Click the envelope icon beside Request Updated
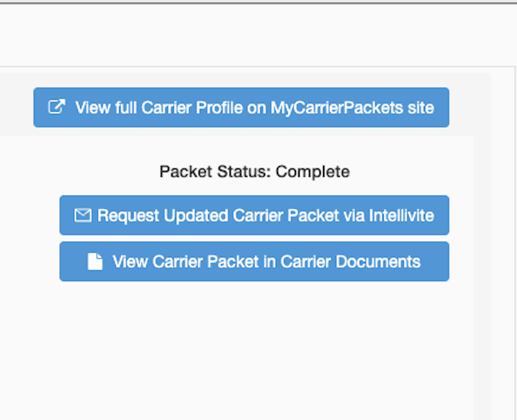This screenshot has width=517, height=420. pos(82,215)
